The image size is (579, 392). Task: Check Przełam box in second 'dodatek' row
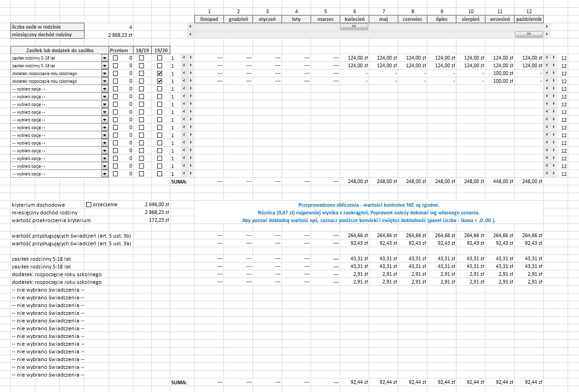115,81
